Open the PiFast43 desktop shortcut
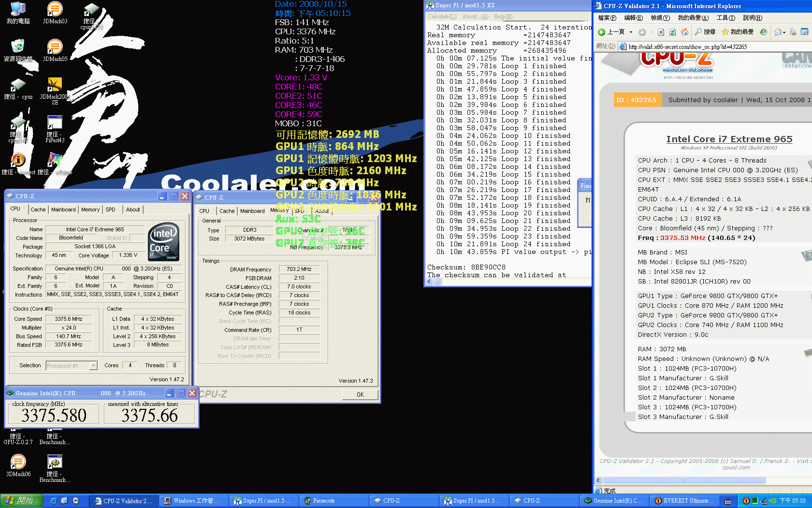Viewport: 812px width, 508px height. coord(55,129)
